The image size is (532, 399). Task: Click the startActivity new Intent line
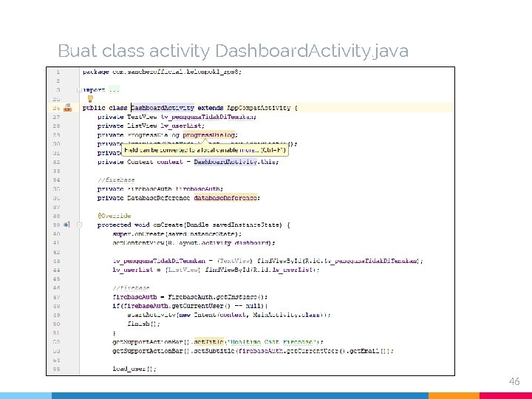(x=229, y=315)
